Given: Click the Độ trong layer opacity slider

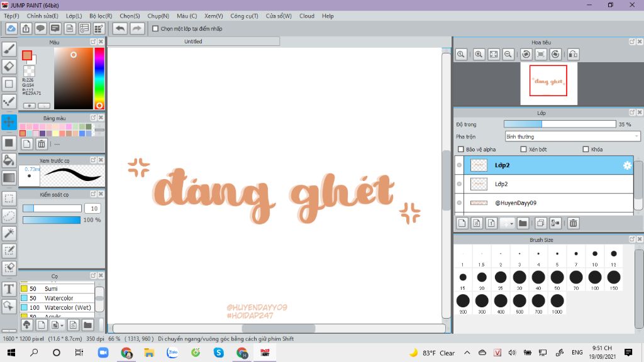Looking at the screenshot, I should (560, 124).
